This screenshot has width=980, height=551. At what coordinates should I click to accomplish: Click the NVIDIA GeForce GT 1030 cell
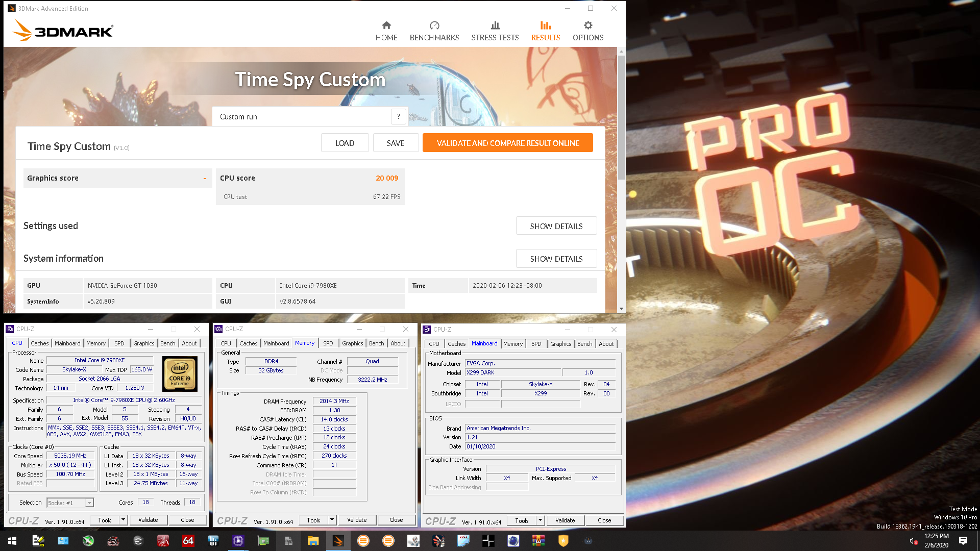[148, 286]
